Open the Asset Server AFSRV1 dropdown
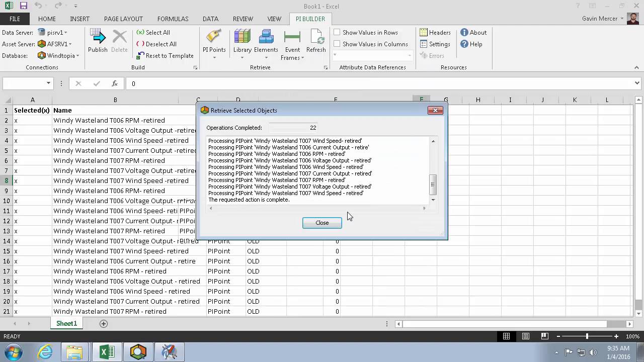This screenshot has width=644, height=362. pos(55,44)
